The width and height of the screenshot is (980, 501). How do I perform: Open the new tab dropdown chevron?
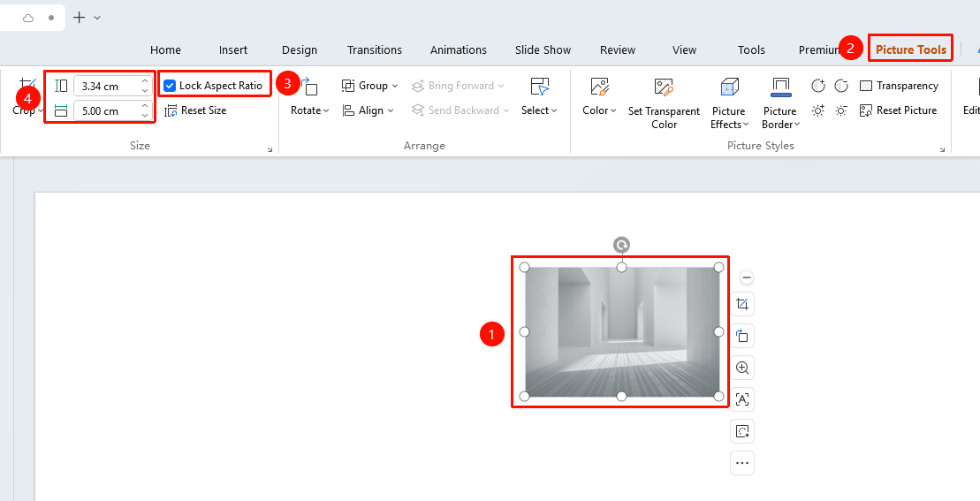(97, 18)
